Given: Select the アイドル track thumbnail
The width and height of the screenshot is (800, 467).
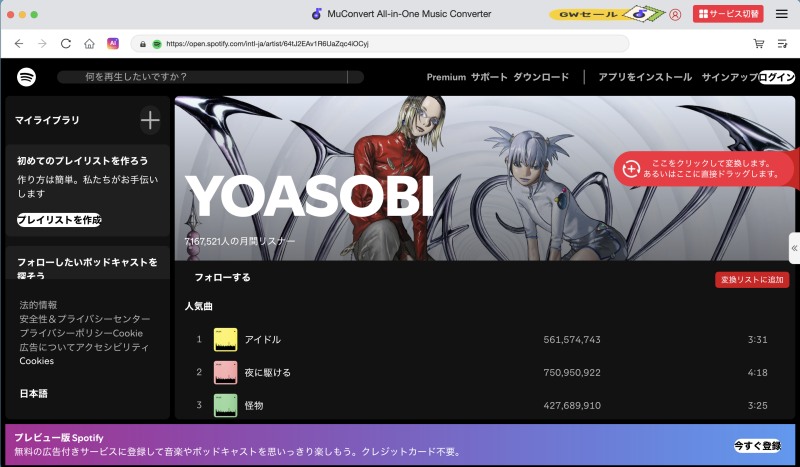Looking at the screenshot, I should 226,339.
